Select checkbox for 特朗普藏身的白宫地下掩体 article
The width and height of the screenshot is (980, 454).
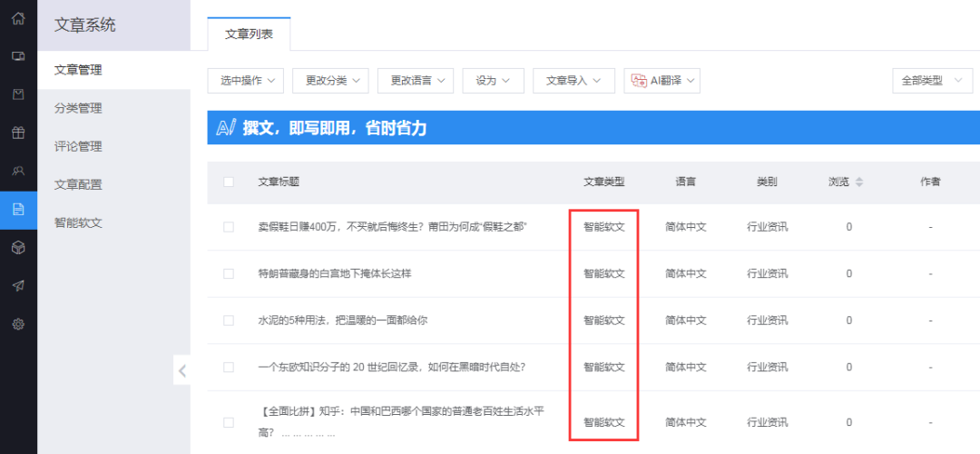click(x=229, y=273)
